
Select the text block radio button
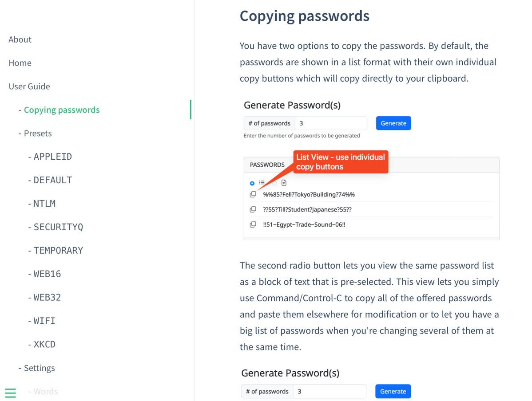coord(275,183)
